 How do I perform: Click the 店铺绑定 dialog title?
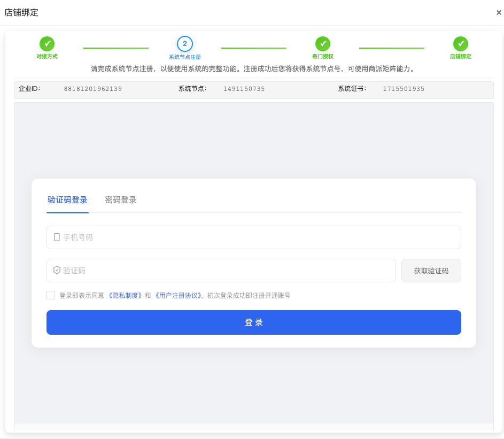pos(21,12)
